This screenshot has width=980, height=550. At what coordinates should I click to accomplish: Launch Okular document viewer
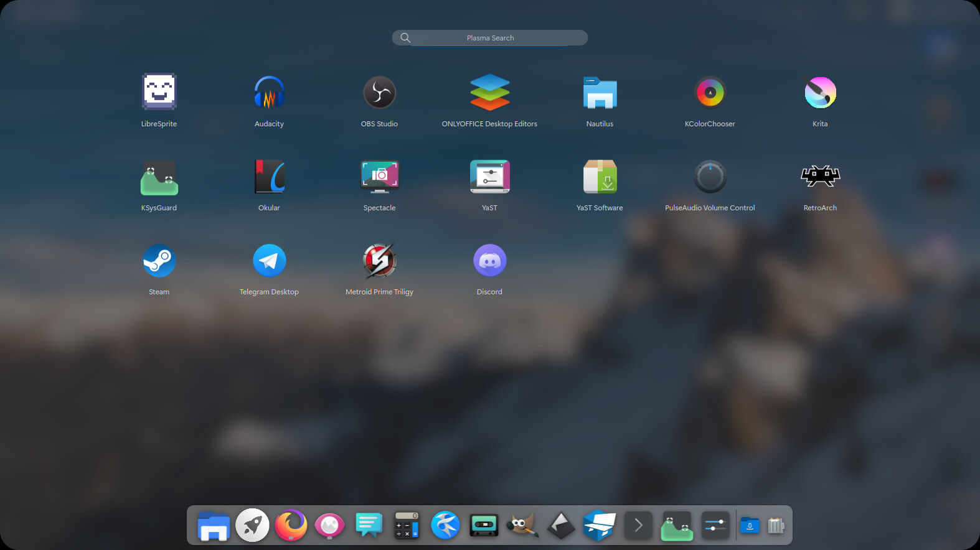point(269,176)
